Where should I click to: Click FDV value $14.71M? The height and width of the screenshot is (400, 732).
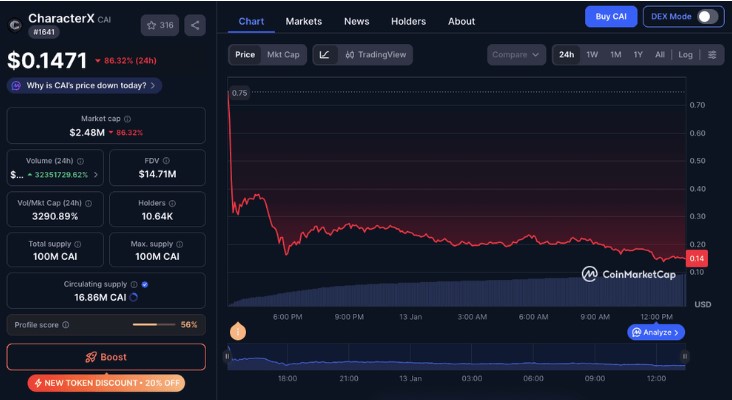(157, 175)
